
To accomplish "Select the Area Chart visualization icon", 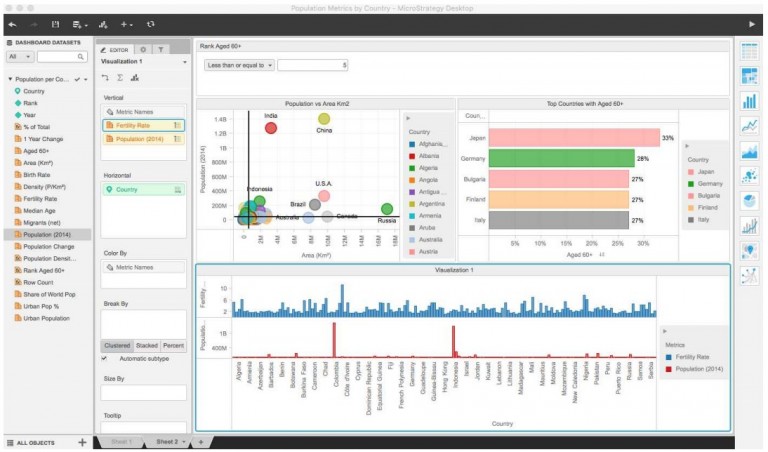I will coord(750,150).
